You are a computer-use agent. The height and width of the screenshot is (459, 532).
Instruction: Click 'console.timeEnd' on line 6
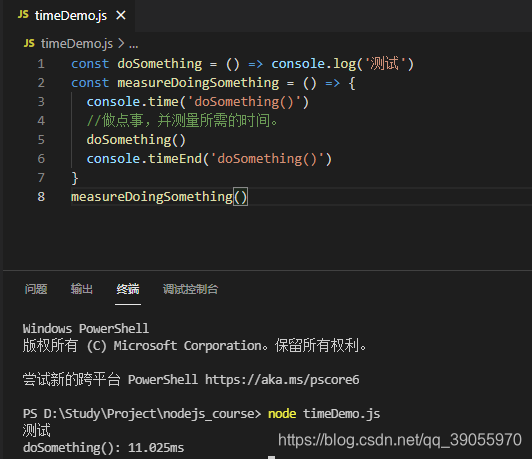144,159
